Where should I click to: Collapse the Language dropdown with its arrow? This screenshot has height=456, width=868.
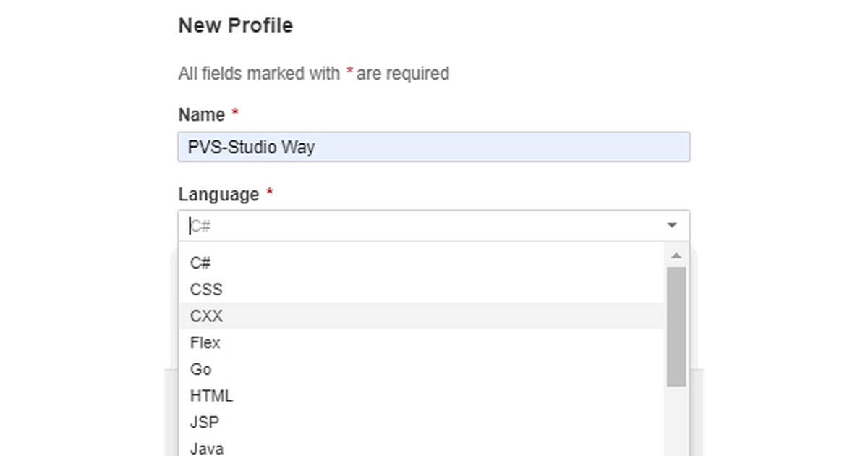[x=672, y=225]
